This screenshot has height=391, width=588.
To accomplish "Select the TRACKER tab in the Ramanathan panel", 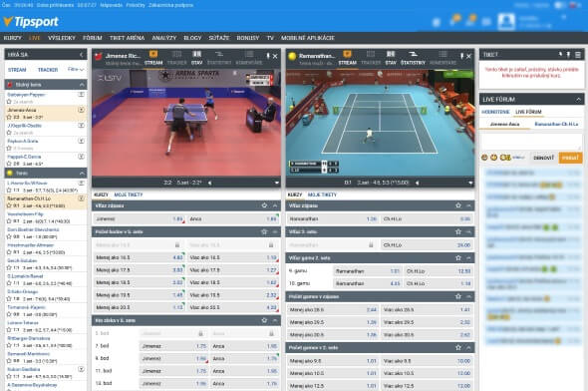I will (371, 58).
